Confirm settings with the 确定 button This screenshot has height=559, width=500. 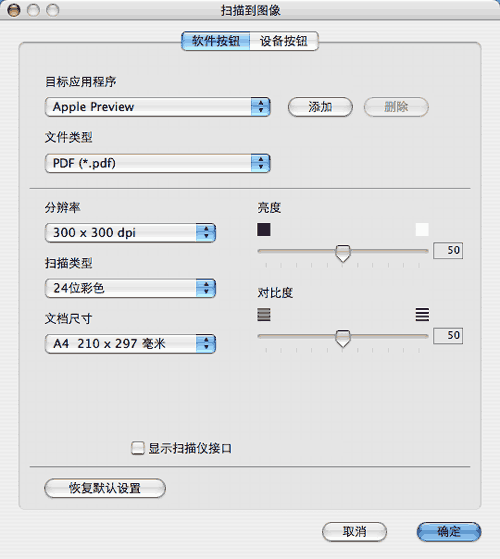pos(449,532)
